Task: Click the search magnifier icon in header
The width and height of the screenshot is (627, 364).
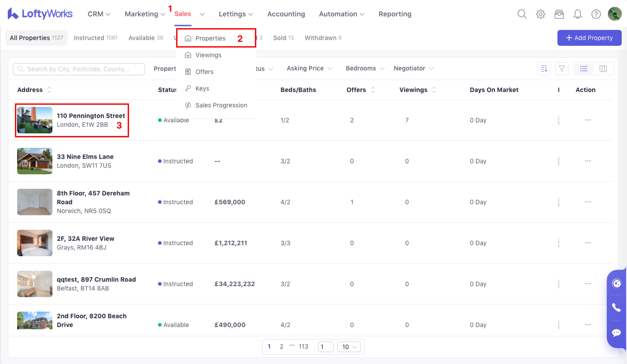Action: 522,14
